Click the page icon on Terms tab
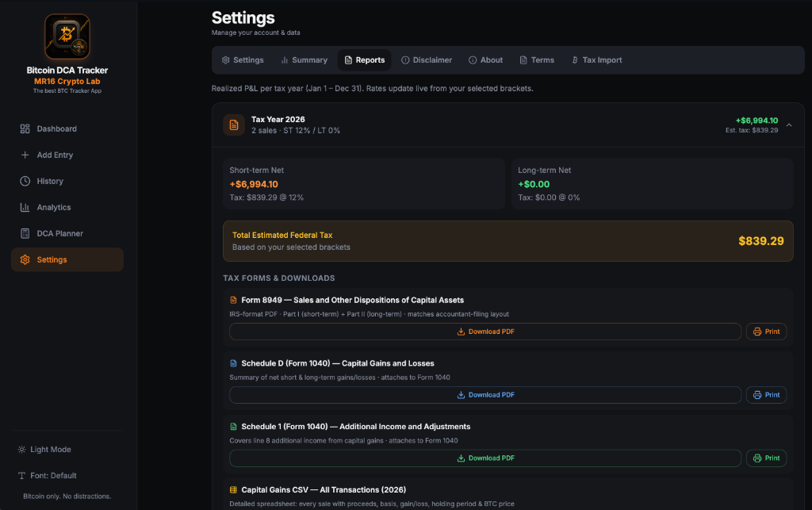812x510 pixels. click(x=523, y=60)
